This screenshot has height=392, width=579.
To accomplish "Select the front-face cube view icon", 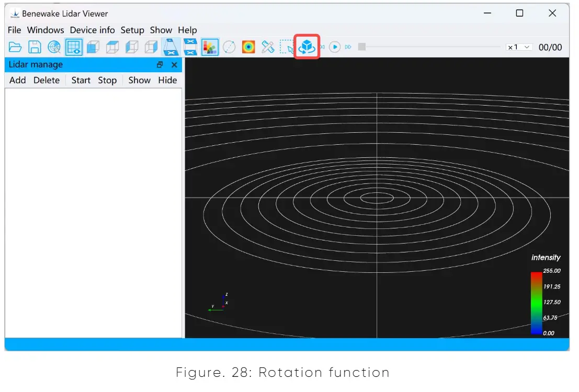I will (93, 47).
